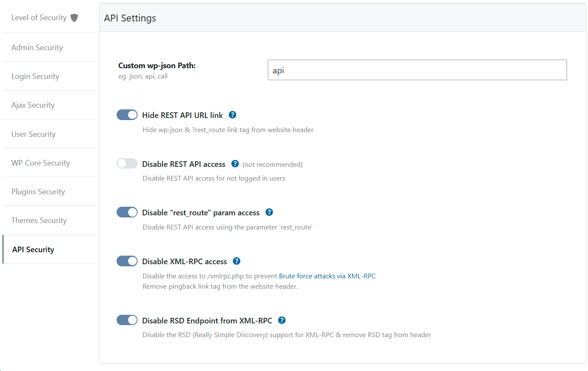Click the "(not recommended)" note
Viewport: 588px width, 371px height.
pyautogui.click(x=273, y=164)
